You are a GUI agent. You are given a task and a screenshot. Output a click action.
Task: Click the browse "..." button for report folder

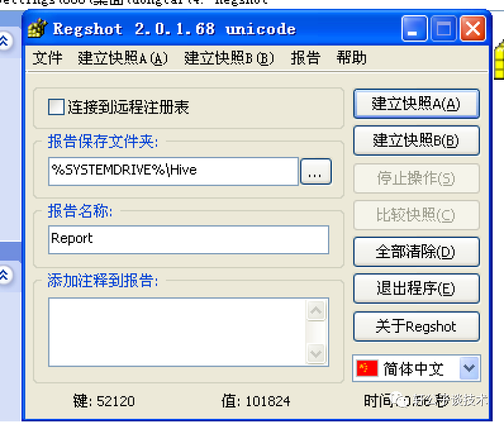(315, 171)
